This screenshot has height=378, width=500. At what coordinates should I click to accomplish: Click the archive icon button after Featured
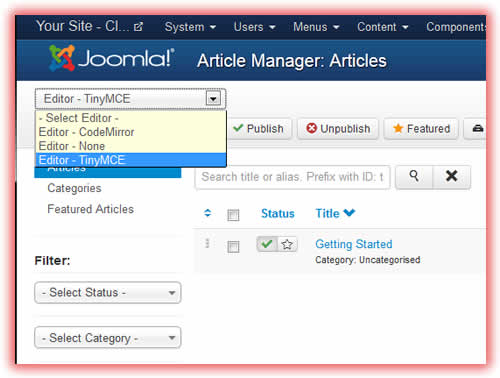tap(476, 129)
